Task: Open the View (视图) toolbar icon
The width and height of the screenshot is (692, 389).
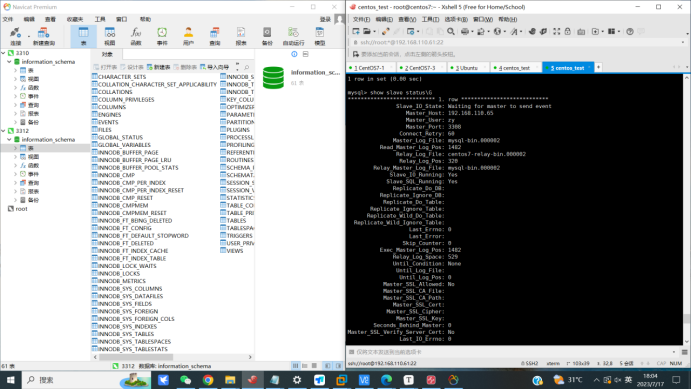Action: (x=109, y=36)
